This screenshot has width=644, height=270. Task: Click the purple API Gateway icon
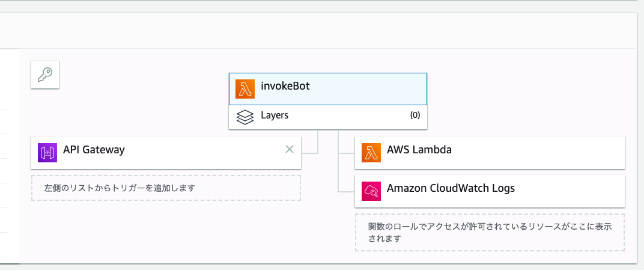click(x=47, y=153)
